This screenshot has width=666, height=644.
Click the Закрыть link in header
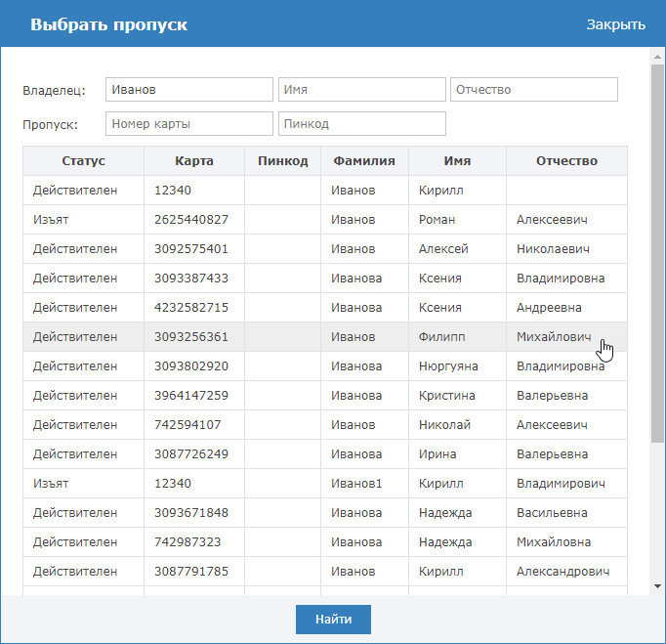click(x=615, y=24)
